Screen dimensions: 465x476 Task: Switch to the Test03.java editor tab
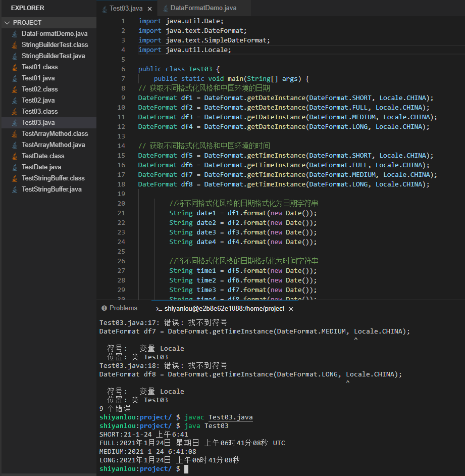[127, 8]
